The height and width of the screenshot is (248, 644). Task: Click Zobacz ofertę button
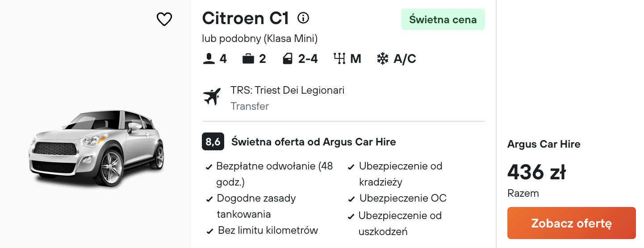coord(572,223)
